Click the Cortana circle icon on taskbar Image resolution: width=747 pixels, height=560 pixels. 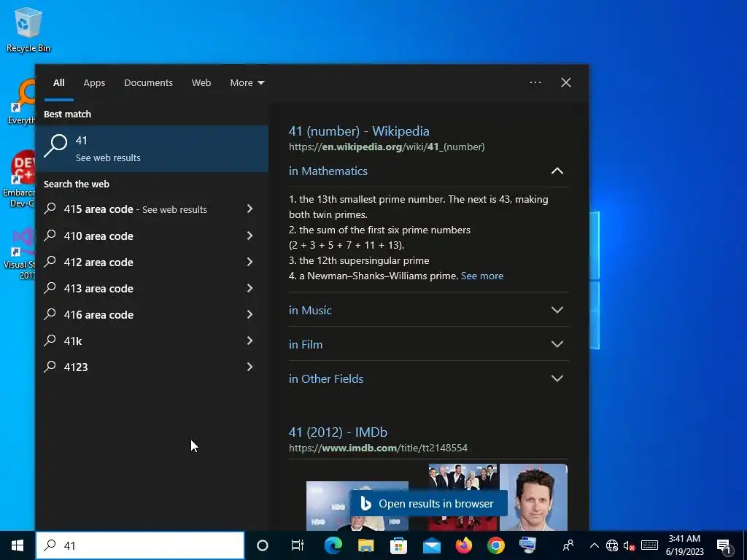click(263, 545)
